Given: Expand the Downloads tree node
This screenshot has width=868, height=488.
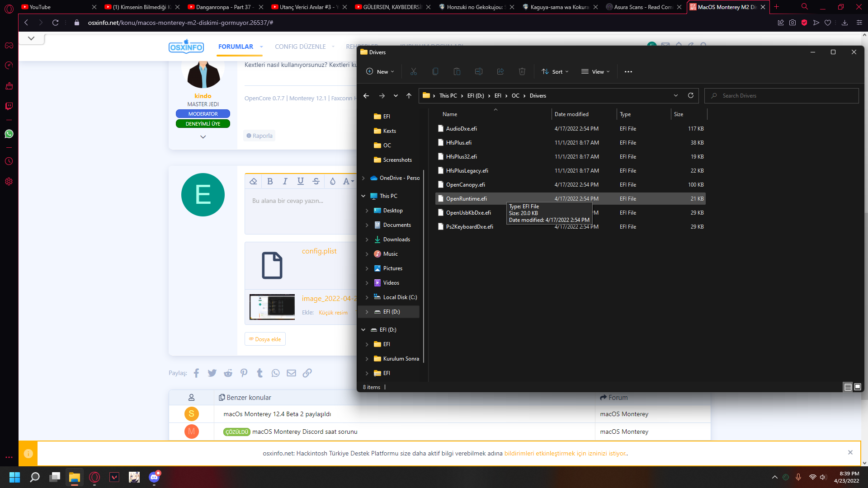Looking at the screenshot, I should tap(367, 239).
